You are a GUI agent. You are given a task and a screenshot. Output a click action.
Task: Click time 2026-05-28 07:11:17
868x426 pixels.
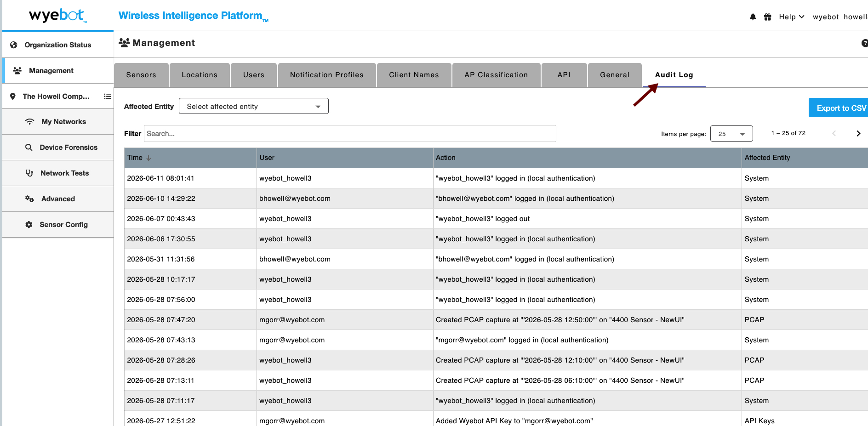(160, 401)
